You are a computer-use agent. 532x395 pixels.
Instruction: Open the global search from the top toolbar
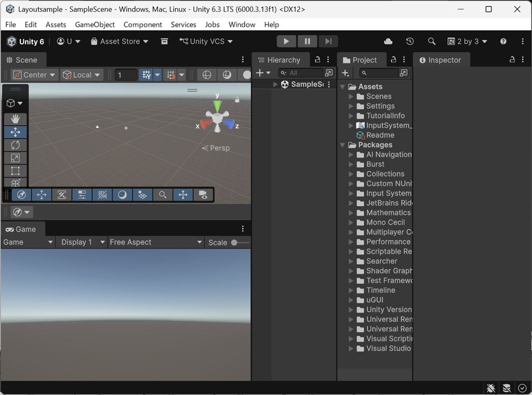432,41
